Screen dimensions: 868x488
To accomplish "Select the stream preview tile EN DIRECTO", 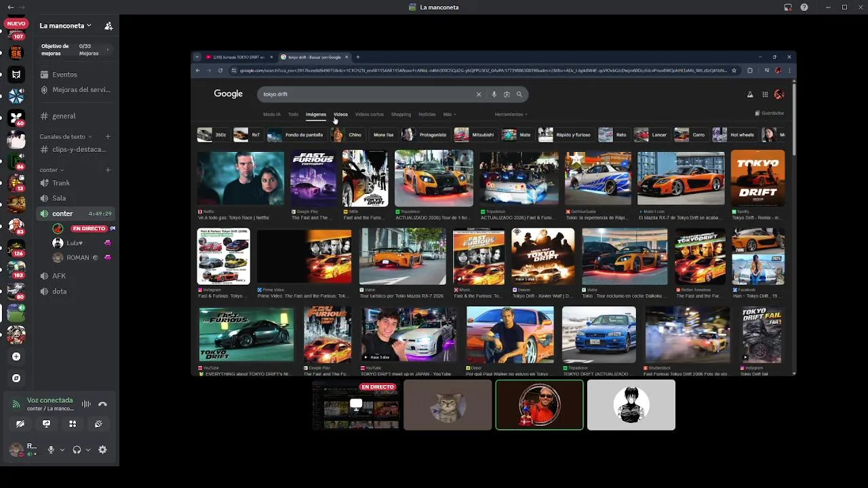I will click(x=356, y=405).
